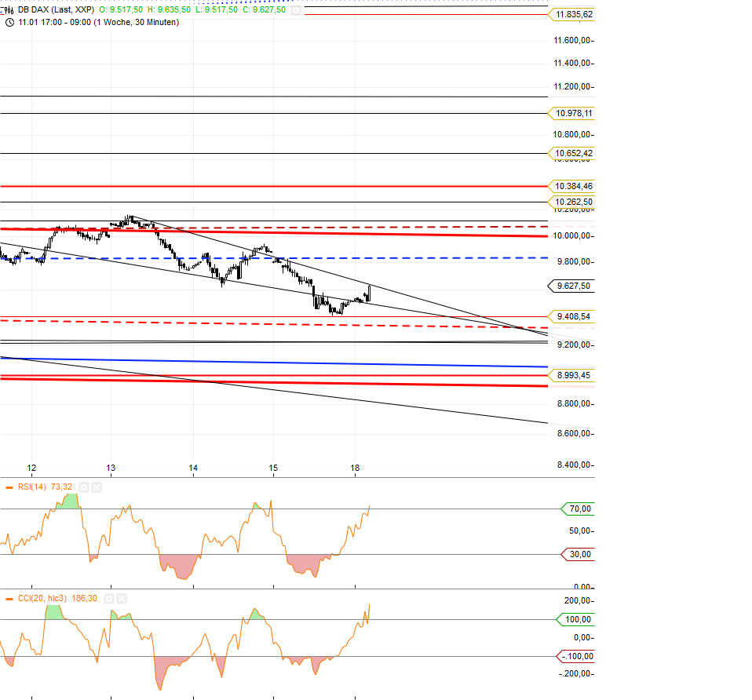The image size is (752, 700).
Task: Click the settings icon next to DB DAX title
Action: [297, 10]
